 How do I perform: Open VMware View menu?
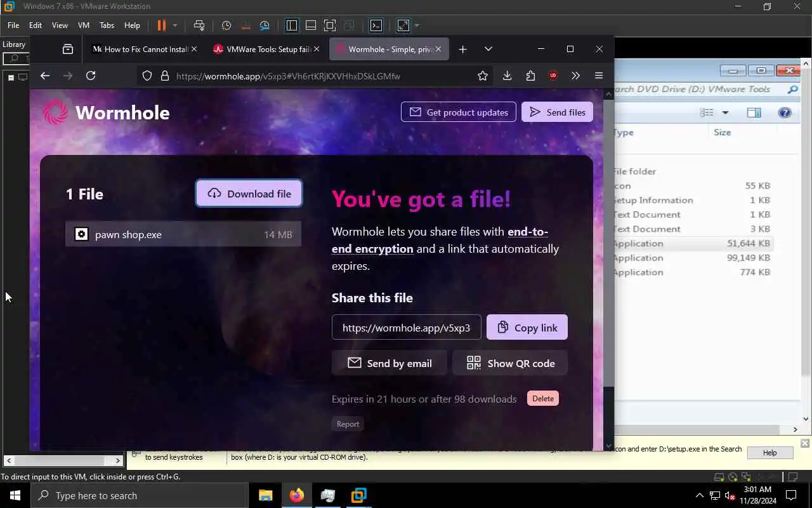pyautogui.click(x=60, y=25)
